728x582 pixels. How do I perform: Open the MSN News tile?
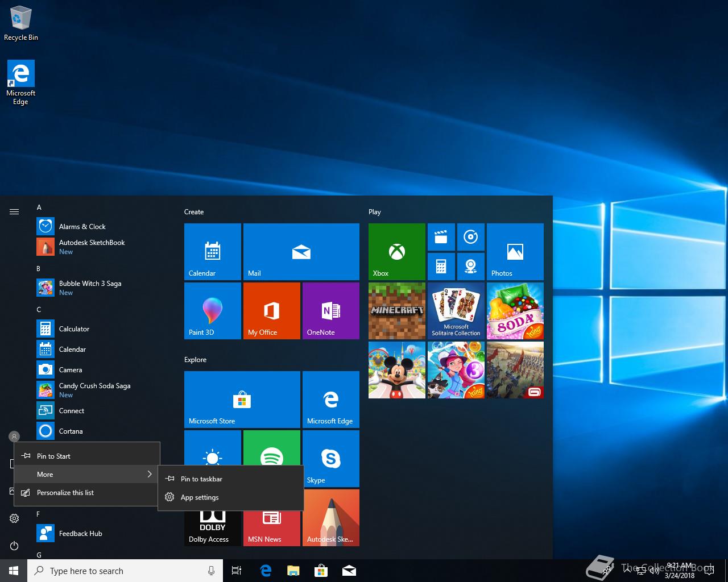click(272, 529)
